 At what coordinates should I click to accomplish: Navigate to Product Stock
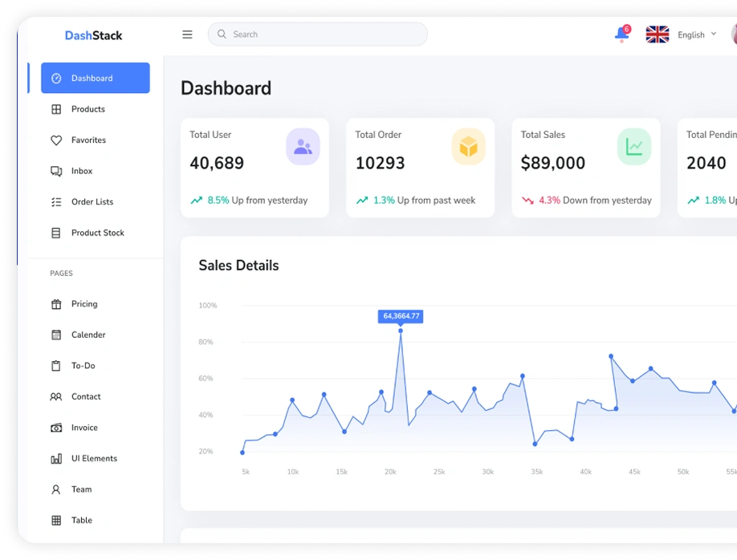pos(97,233)
